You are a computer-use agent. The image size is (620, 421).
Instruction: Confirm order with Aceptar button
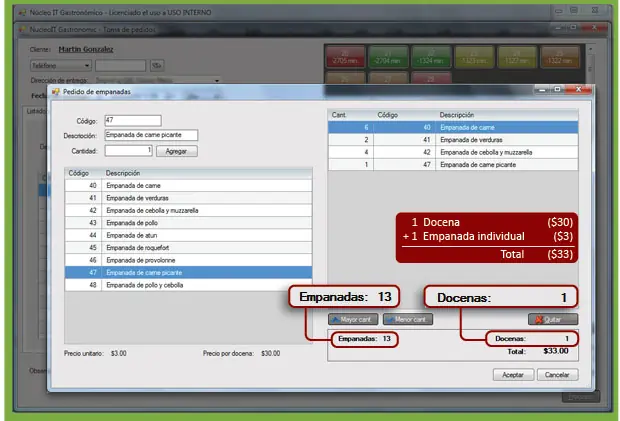513,375
